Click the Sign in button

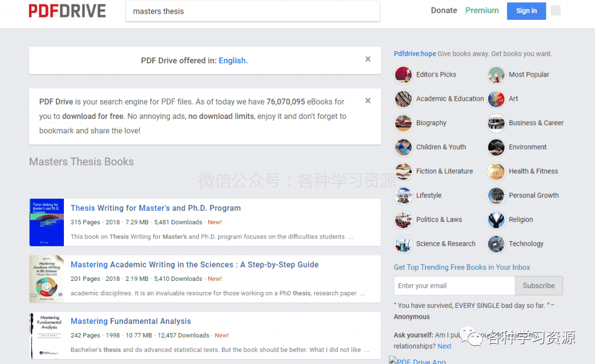[x=526, y=11]
